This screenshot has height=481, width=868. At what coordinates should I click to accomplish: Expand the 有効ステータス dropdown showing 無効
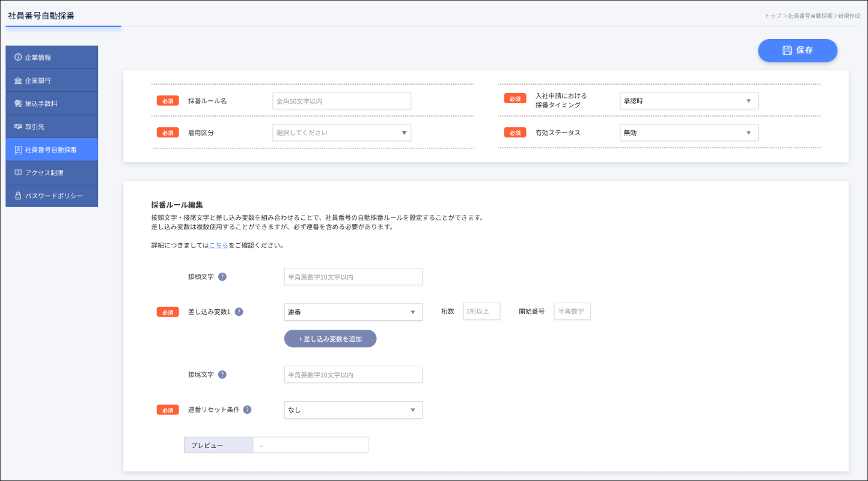point(689,133)
